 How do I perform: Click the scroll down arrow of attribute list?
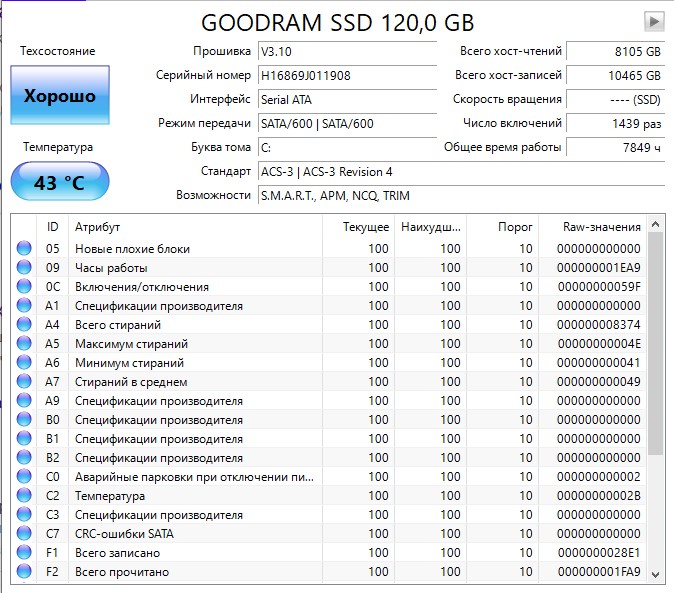pos(655,575)
